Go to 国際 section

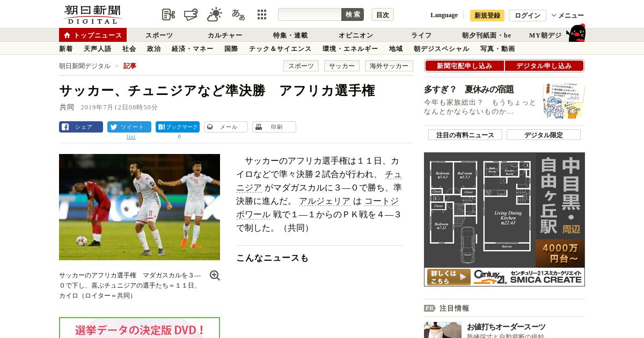pos(231,49)
